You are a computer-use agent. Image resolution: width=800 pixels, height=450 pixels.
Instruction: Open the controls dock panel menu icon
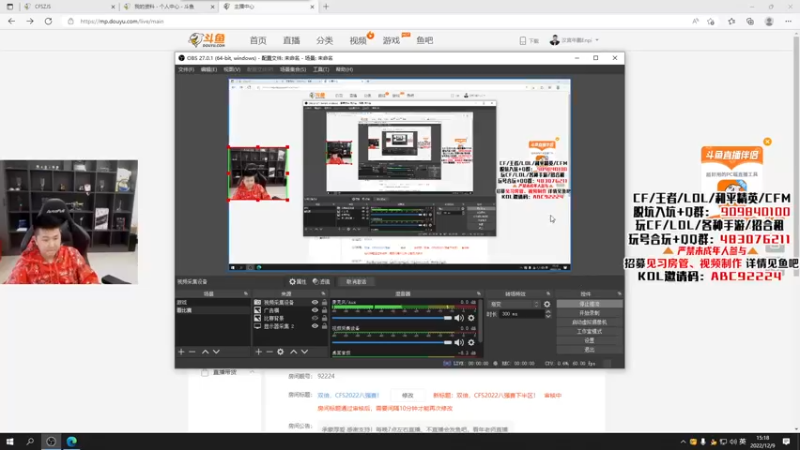619,294
